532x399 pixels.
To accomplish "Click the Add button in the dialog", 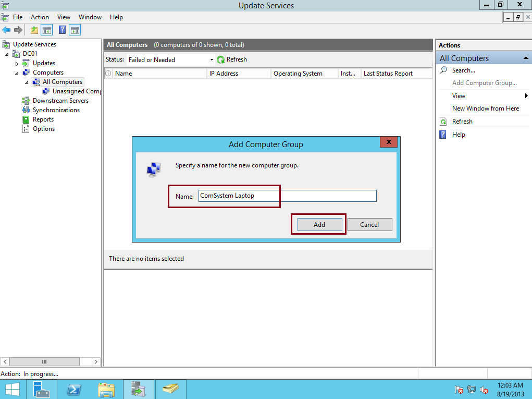I will 318,224.
